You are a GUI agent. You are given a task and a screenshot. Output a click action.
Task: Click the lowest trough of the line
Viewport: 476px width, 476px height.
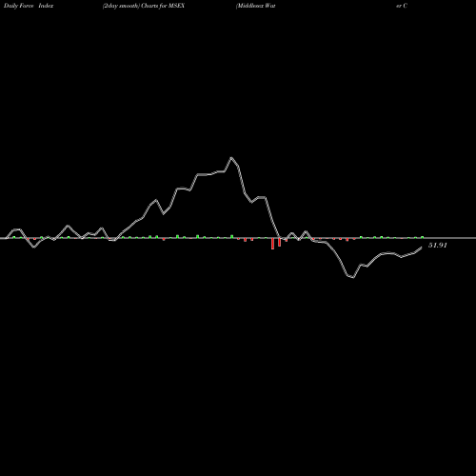353,277
